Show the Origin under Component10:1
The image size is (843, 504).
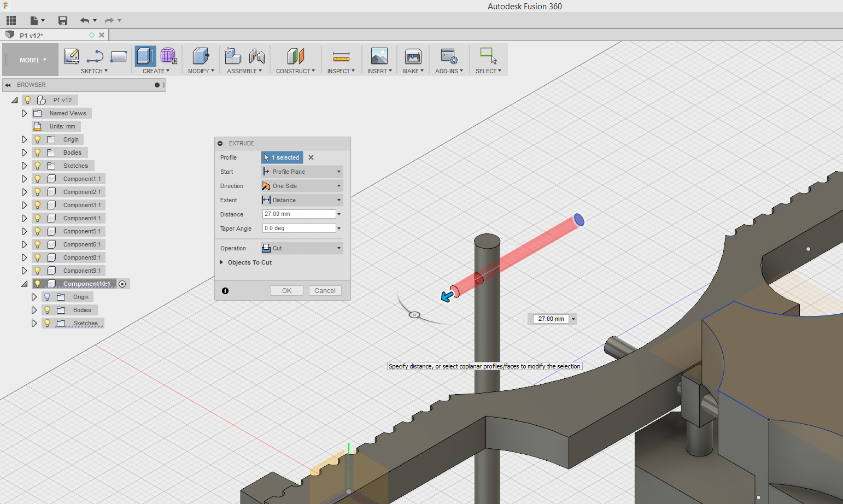47,297
